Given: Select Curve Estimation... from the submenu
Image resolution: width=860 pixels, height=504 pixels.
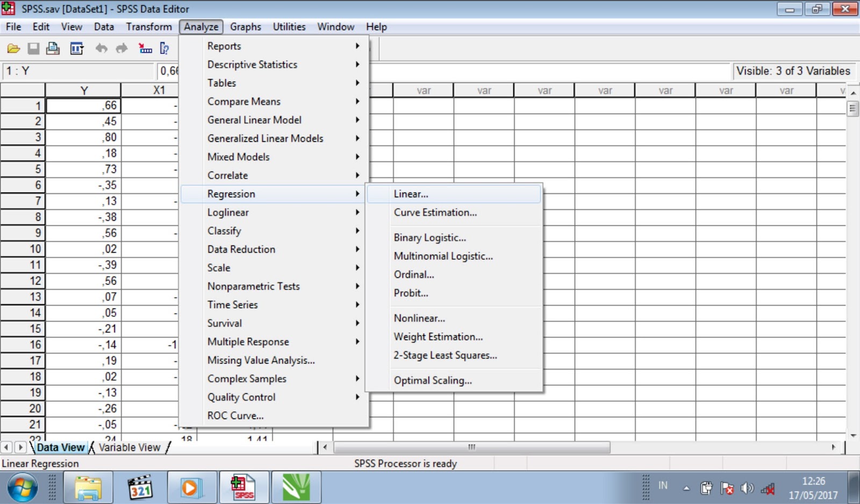Looking at the screenshot, I should point(454,212).
